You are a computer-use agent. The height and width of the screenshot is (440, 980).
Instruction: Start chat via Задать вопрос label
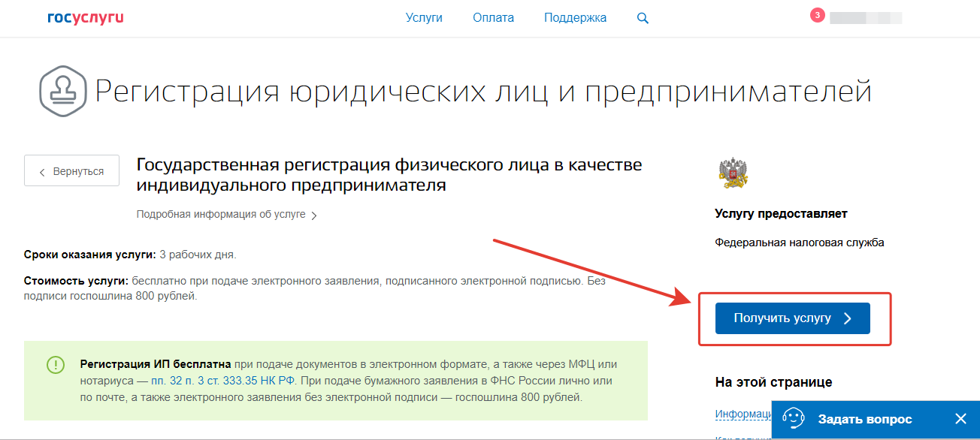pyautogui.click(x=864, y=419)
